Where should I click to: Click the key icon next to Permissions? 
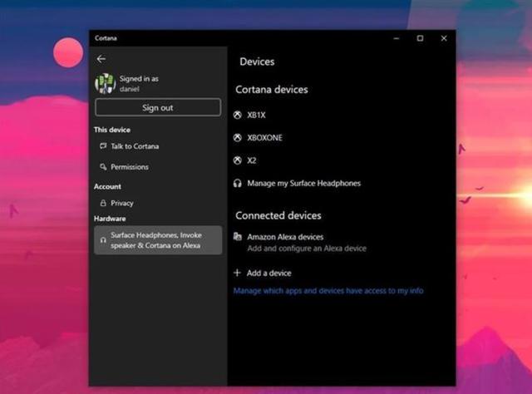click(x=103, y=166)
